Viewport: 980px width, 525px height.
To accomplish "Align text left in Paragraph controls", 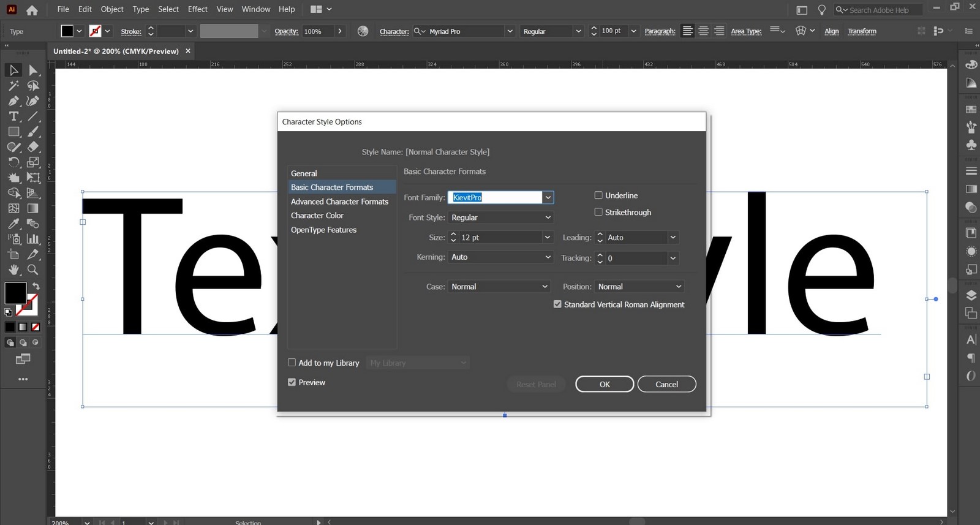I will pyautogui.click(x=688, y=31).
